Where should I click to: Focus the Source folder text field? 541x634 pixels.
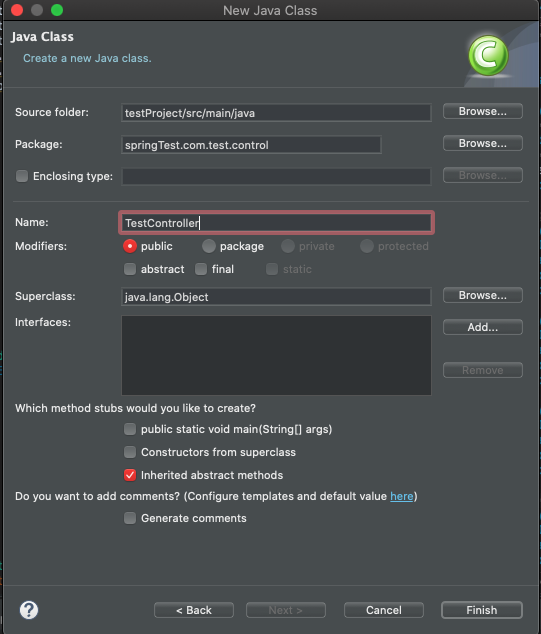point(276,113)
